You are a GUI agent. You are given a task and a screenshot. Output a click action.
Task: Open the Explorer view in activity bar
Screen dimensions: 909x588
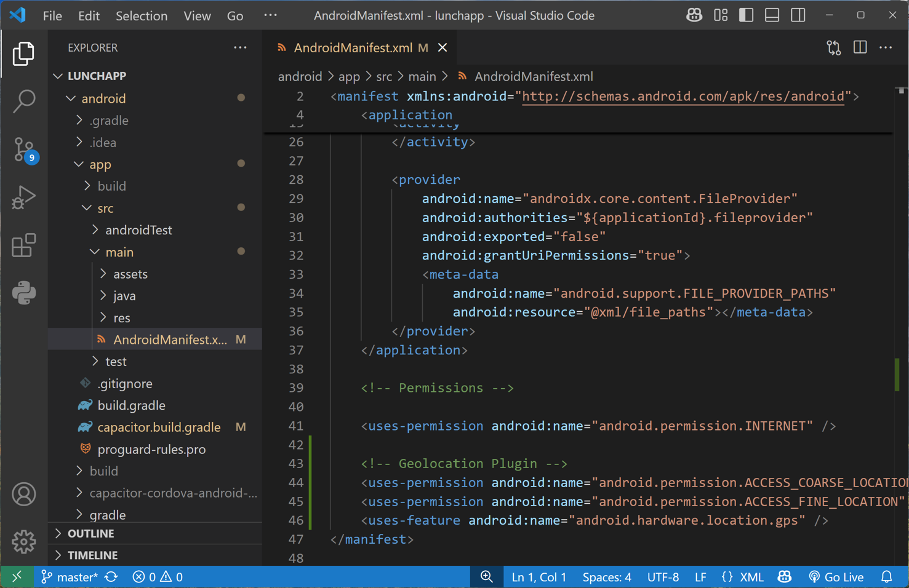coord(23,54)
